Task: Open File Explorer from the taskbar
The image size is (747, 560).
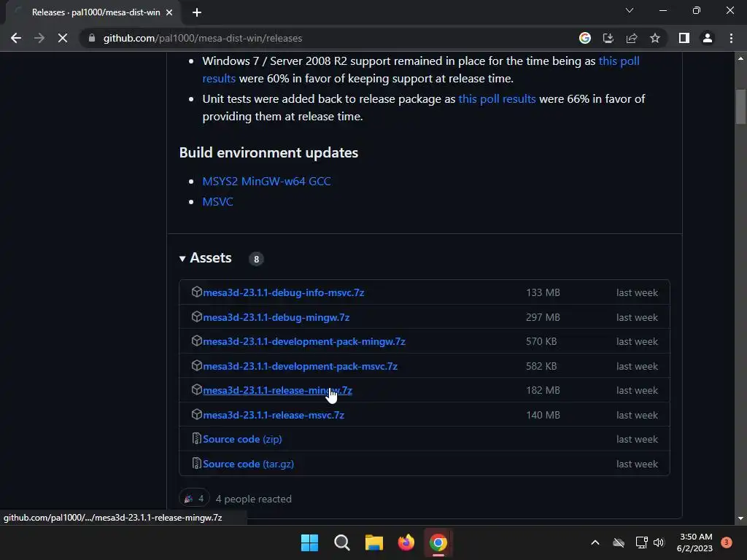Action: pyautogui.click(x=374, y=542)
